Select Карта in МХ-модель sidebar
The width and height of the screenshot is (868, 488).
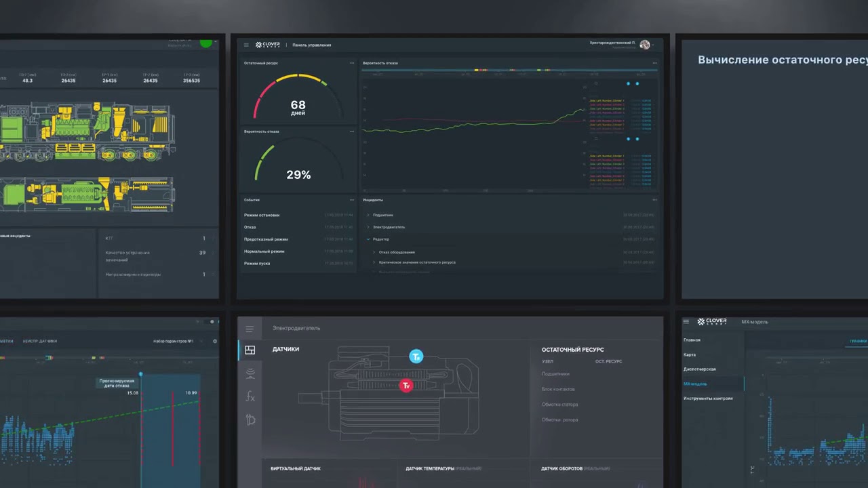[x=690, y=354]
